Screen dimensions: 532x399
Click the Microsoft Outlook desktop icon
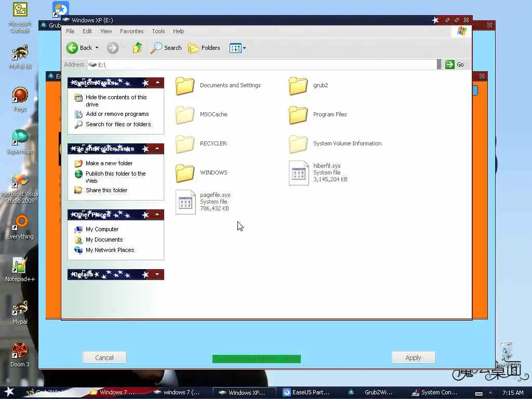click(20, 18)
